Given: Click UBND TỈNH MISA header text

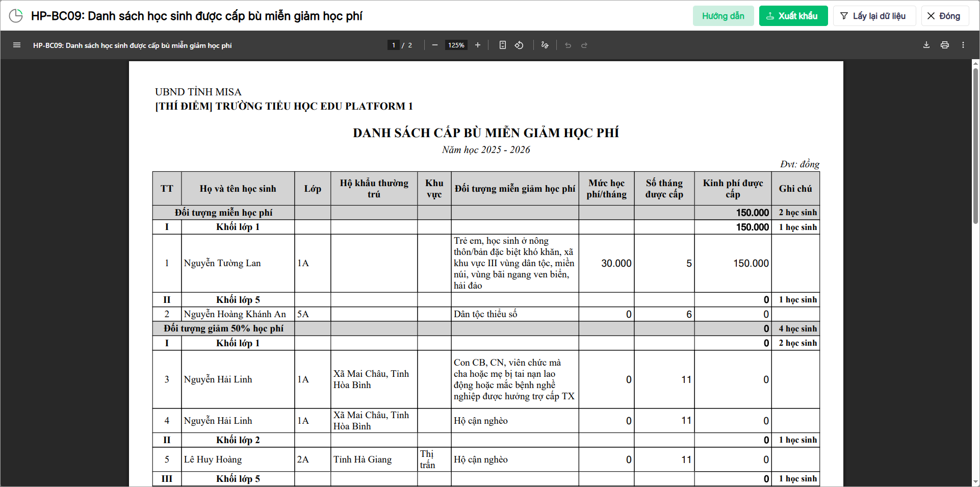Looking at the screenshot, I should 198,92.
